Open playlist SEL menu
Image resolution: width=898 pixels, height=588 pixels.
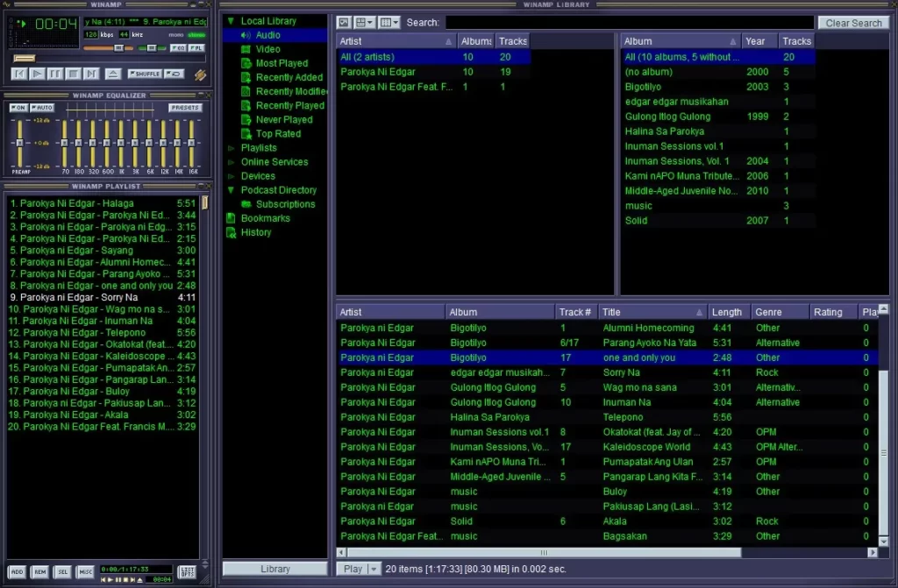coord(62,571)
